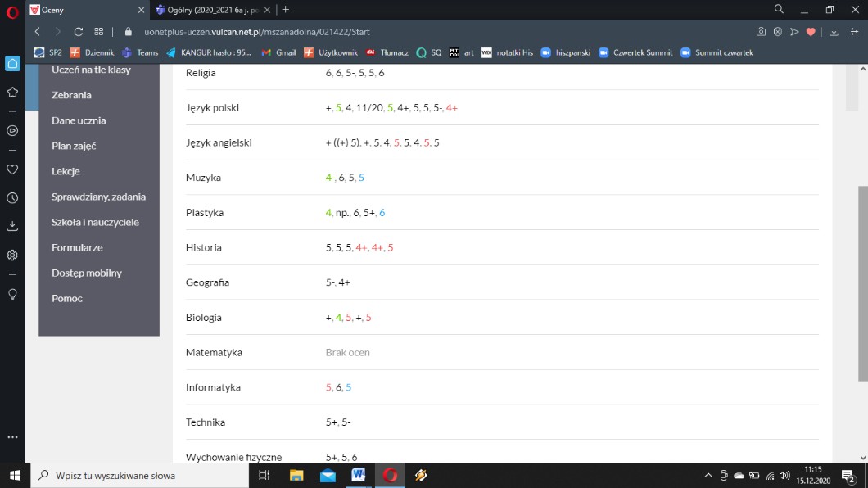Select Plan zajęć in the left menu

tap(74, 146)
